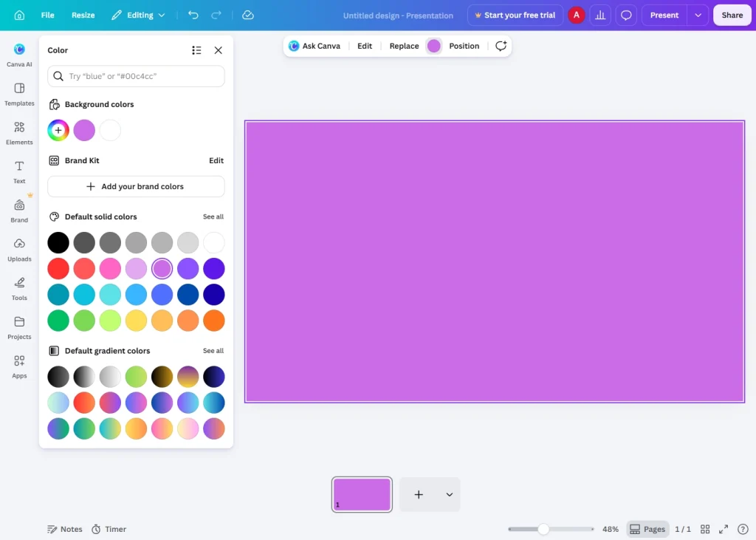Open the Templates panel
Screen dimensions: 756x540
coord(19,94)
